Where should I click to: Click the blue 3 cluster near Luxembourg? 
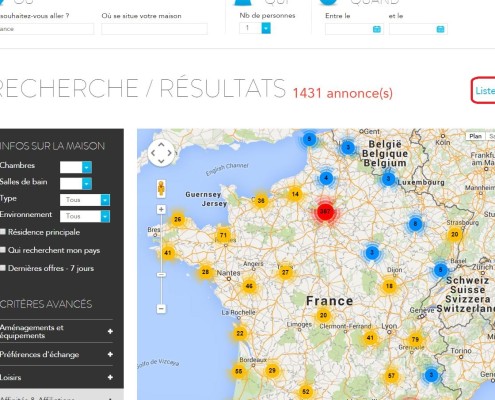point(388,179)
